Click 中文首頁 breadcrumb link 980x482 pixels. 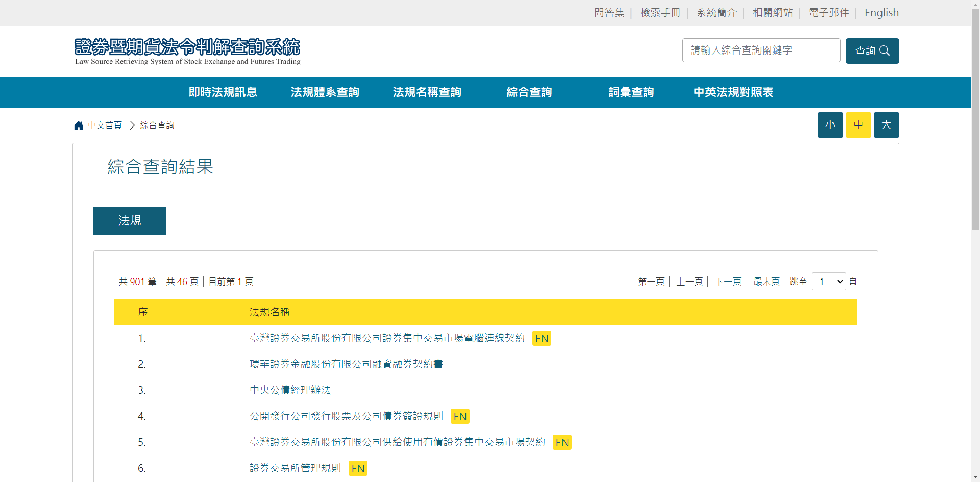point(105,125)
